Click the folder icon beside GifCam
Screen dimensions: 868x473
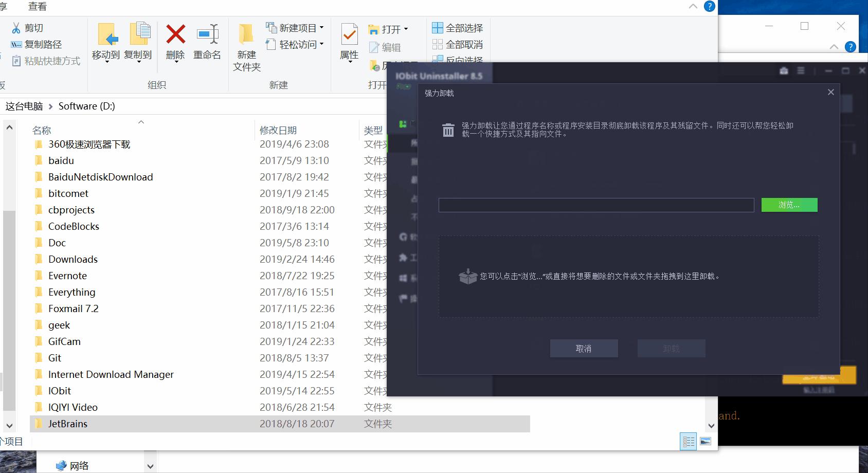[39, 342]
